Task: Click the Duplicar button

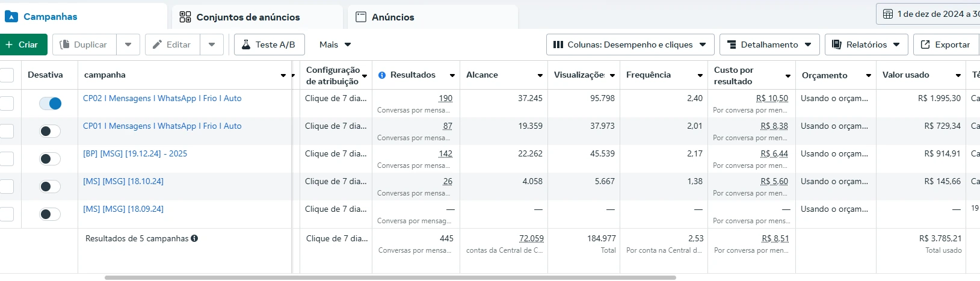Action: [84, 45]
